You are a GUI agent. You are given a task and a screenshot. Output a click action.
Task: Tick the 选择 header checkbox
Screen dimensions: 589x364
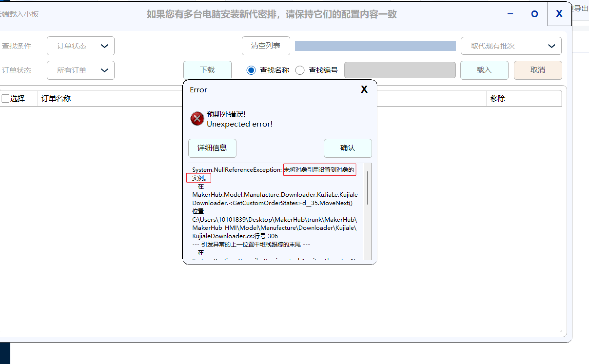(5, 98)
